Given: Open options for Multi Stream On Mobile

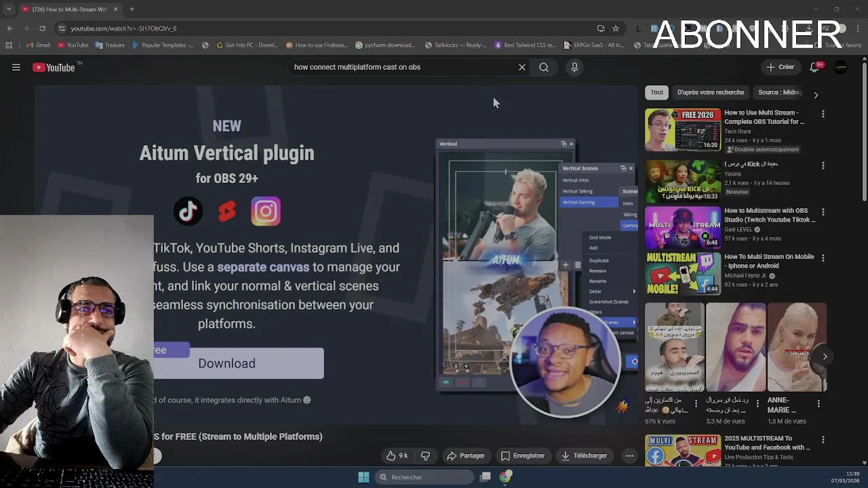Looking at the screenshot, I should [823, 258].
